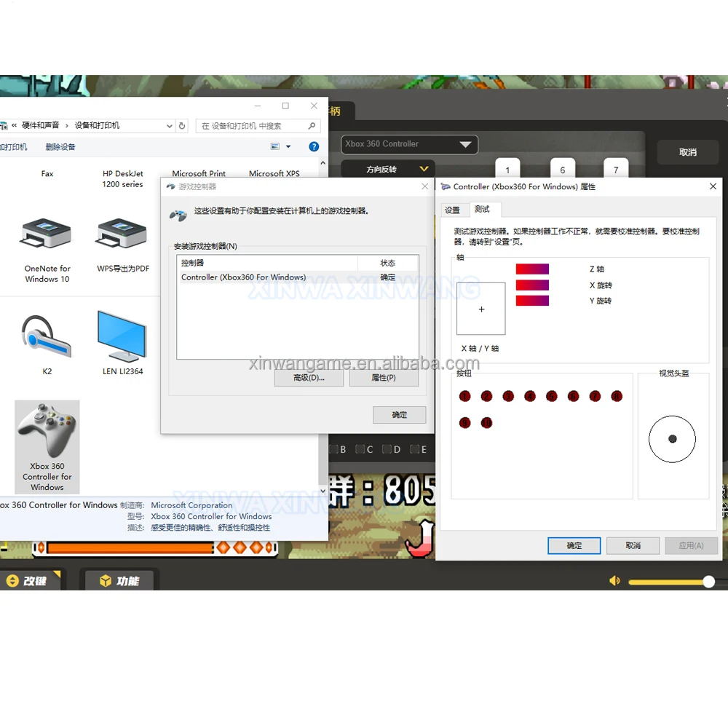
Task: Open the Xbox 360 Controller for Windows device
Action: 47,447
